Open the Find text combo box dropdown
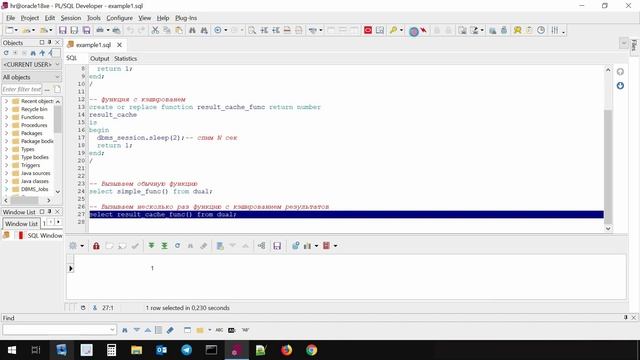The width and height of the screenshot is (640, 360). pyautogui.click(x=112, y=330)
